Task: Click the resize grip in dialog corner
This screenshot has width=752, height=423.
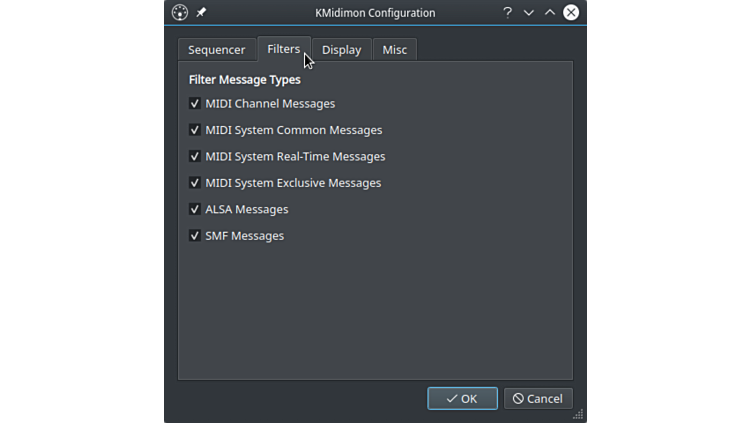Action: [578, 414]
